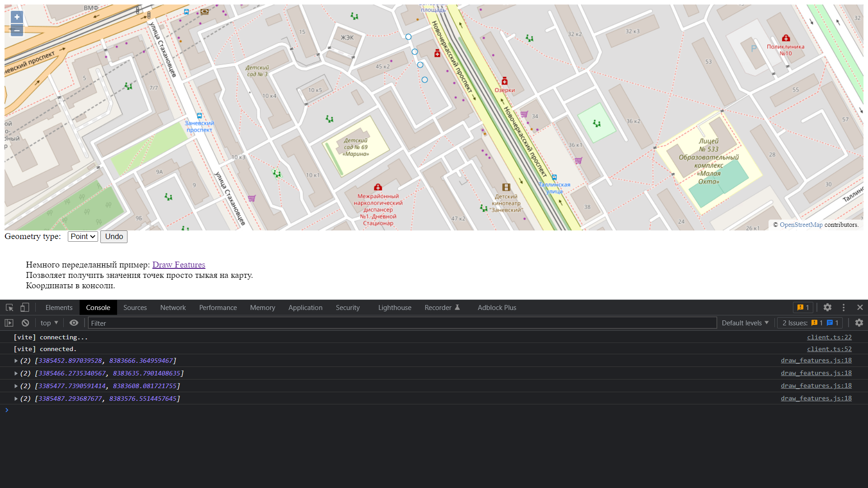Click the console prompt input line

tap(434, 410)
